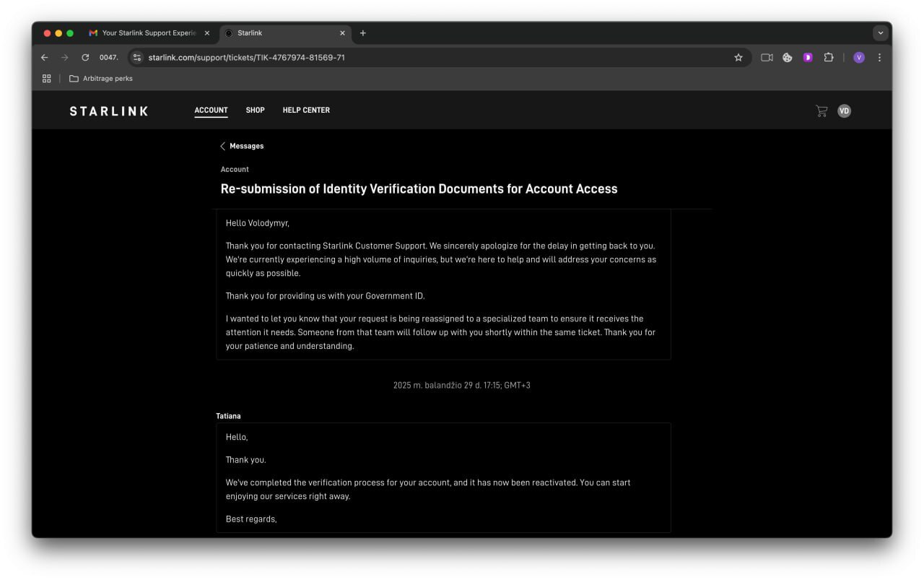
Task: Click the STARLINK logo
Action: click(x=109, y=111)
